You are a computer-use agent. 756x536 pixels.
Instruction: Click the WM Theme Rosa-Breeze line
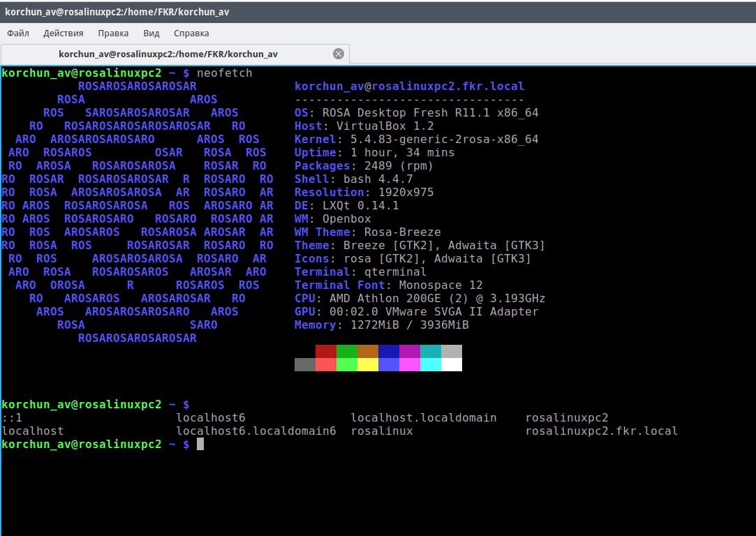[x=367, y=232]
